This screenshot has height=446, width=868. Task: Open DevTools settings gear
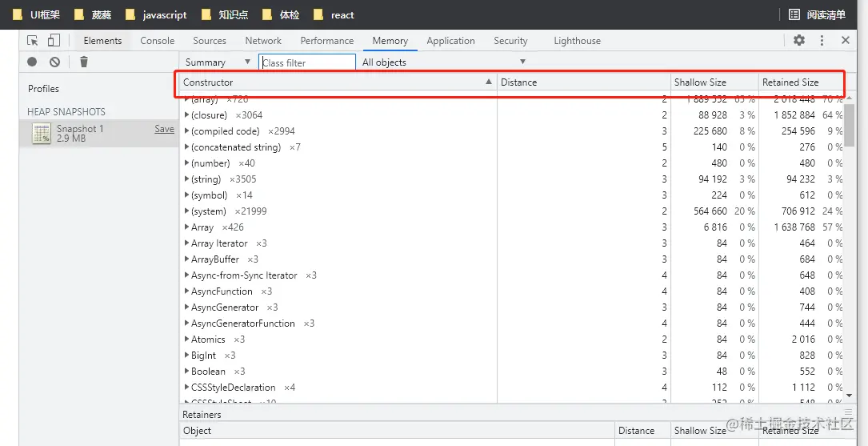(x=799, y=40)
